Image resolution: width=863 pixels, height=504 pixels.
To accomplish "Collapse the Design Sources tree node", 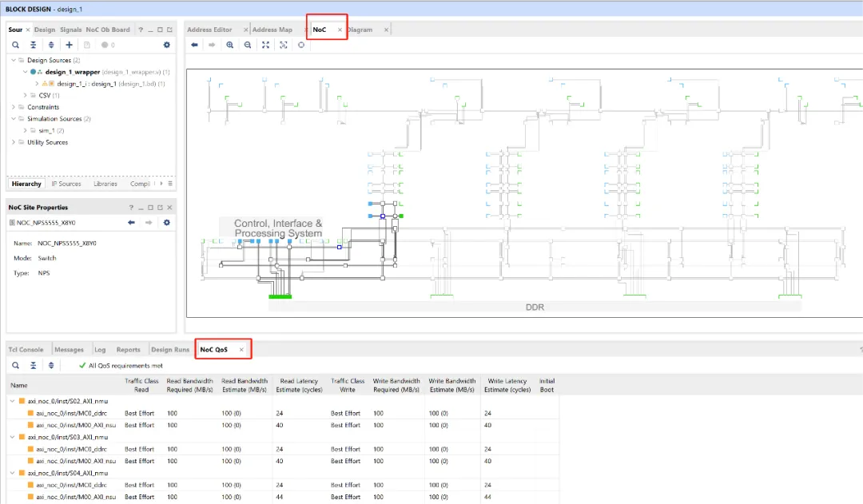I will pyautogui.click(x=14, y=61).
